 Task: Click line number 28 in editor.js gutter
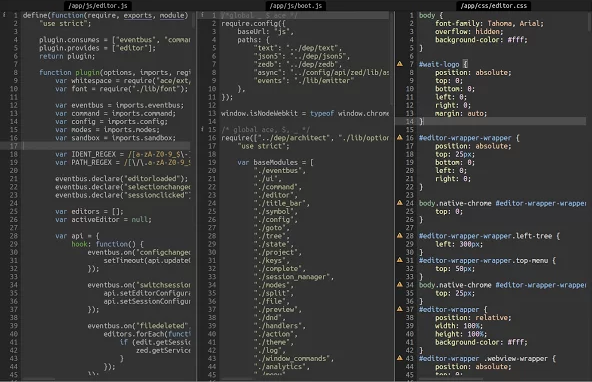coord(14,236)
